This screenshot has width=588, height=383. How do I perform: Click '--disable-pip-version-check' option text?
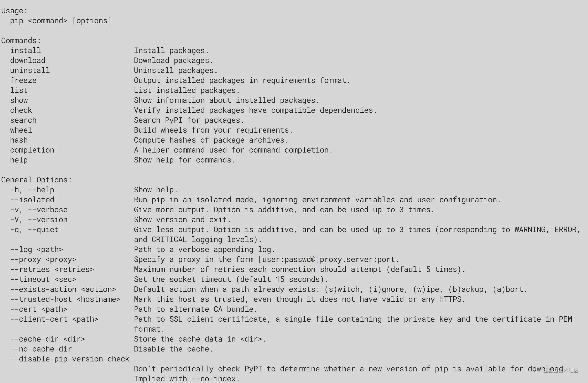[70, 359]
